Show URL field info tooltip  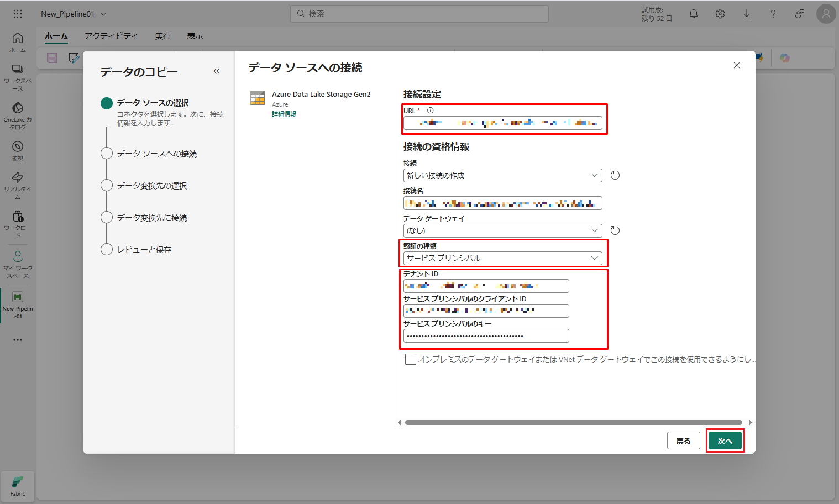click(431, 111)
